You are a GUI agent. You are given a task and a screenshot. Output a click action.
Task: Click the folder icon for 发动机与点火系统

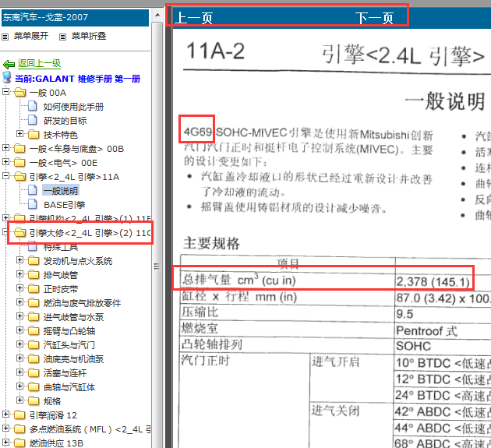(34, 260)
